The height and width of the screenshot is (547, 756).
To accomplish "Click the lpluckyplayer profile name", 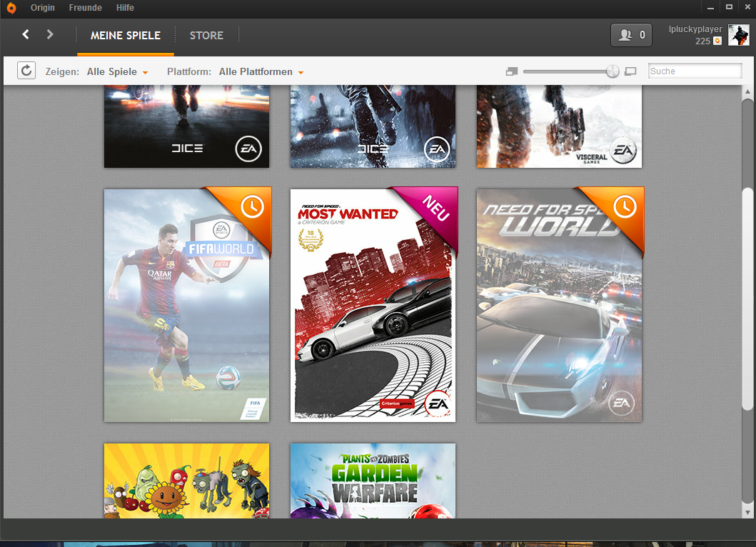I will coord(695,29).
